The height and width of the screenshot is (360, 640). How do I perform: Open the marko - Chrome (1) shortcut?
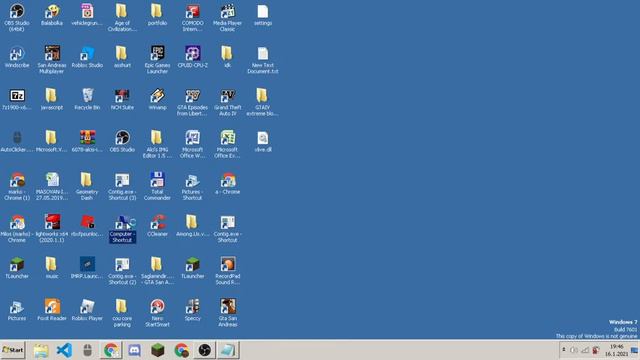pyautogui.click(x=17, y=186)
